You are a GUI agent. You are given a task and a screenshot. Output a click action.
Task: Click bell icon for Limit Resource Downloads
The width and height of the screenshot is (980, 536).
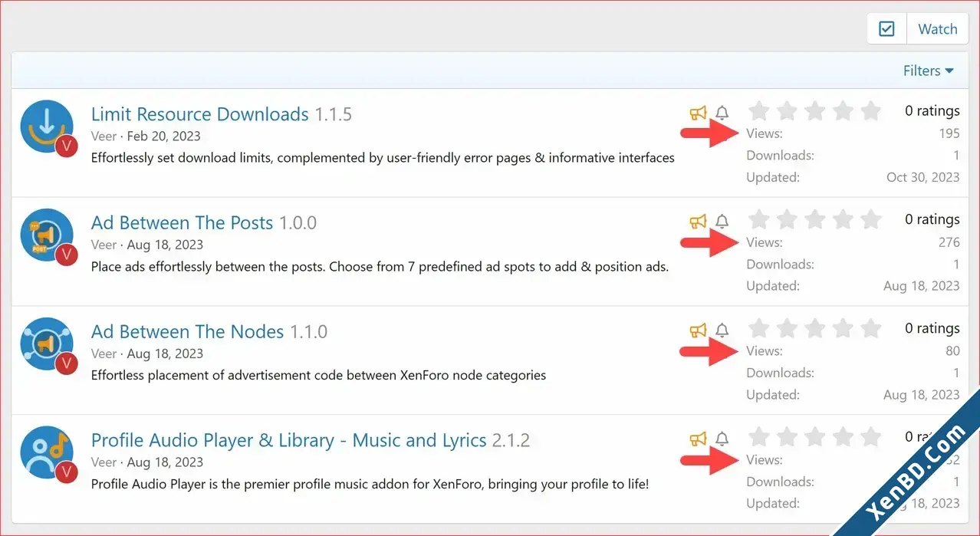pos(722,113)
